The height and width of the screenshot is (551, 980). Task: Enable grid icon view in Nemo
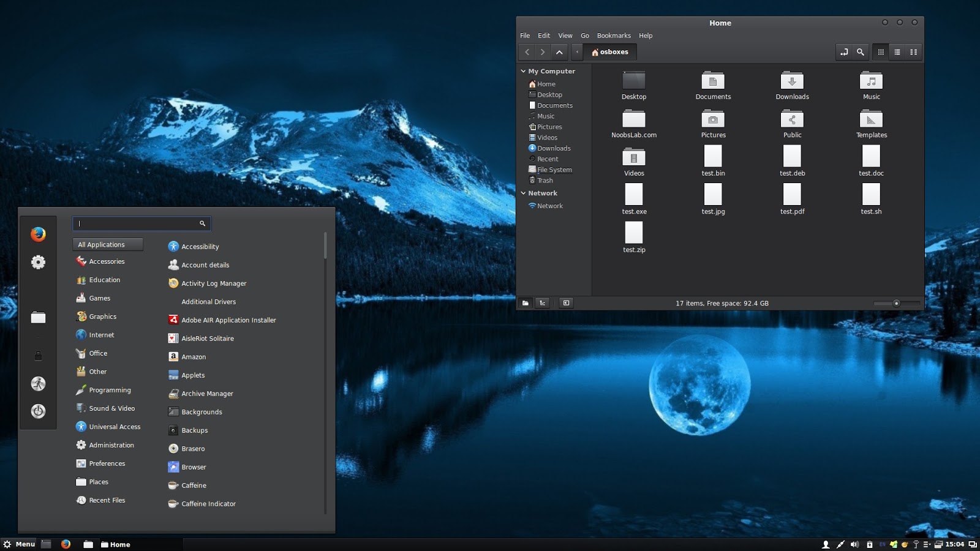point(880,52)
